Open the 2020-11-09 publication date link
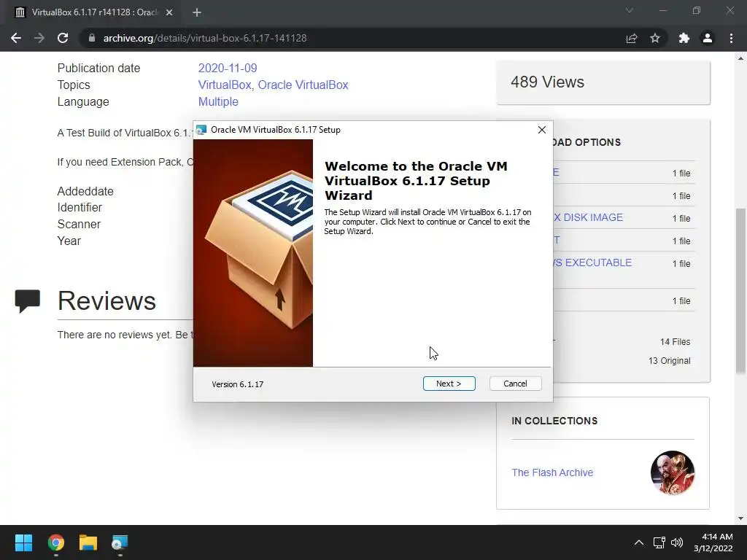This screenshot has height=560, width=747. click(x=228, y=68)
